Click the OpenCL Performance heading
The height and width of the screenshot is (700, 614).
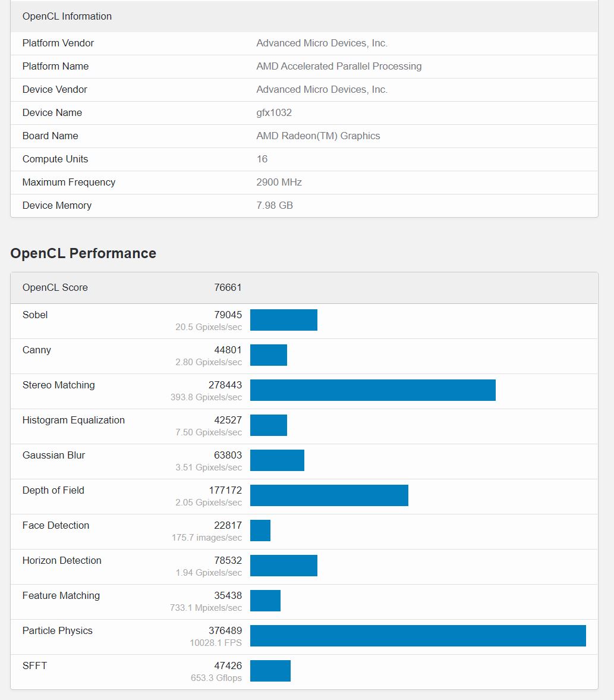83,253
